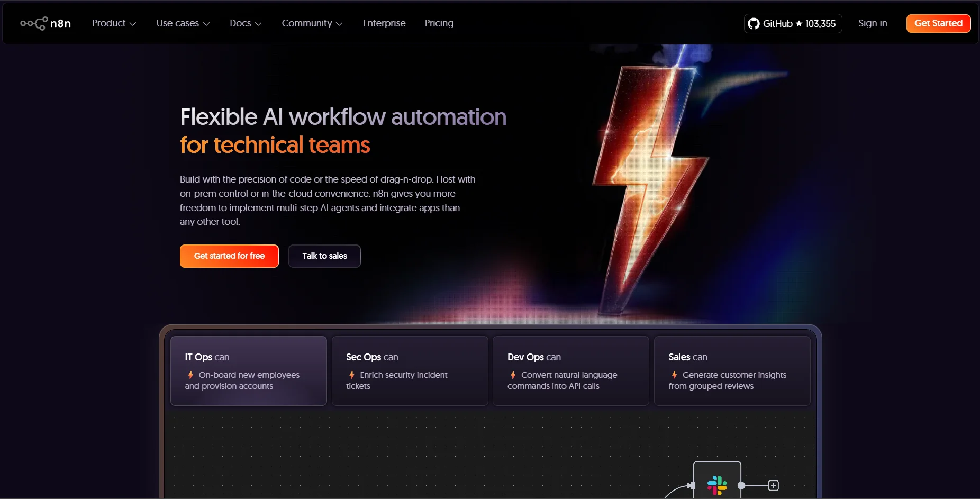Screen dimensions: 980x499
Task: Click the GitHub 103,355 stars button
Action: [793, 23]
